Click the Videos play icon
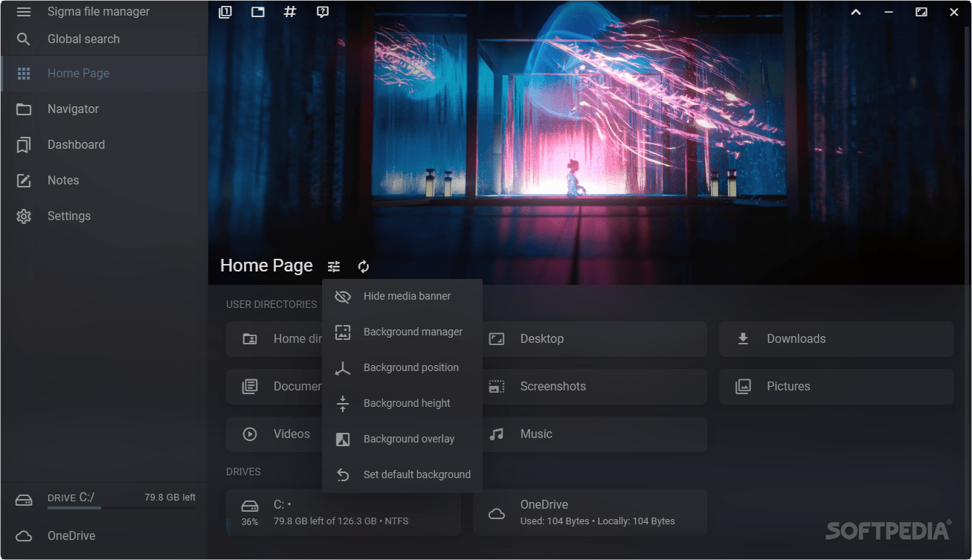Image resolution: width=972 pixels, height=560 pixels. [250, 434]
